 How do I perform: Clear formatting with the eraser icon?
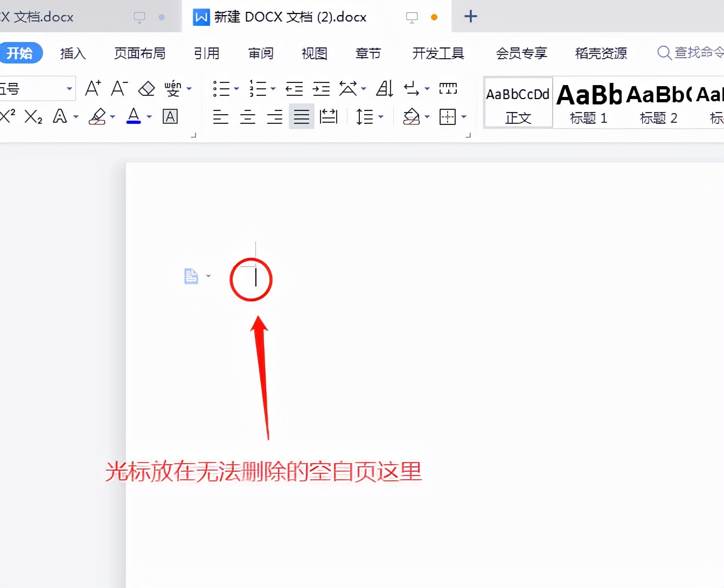[x=147, y=88]
